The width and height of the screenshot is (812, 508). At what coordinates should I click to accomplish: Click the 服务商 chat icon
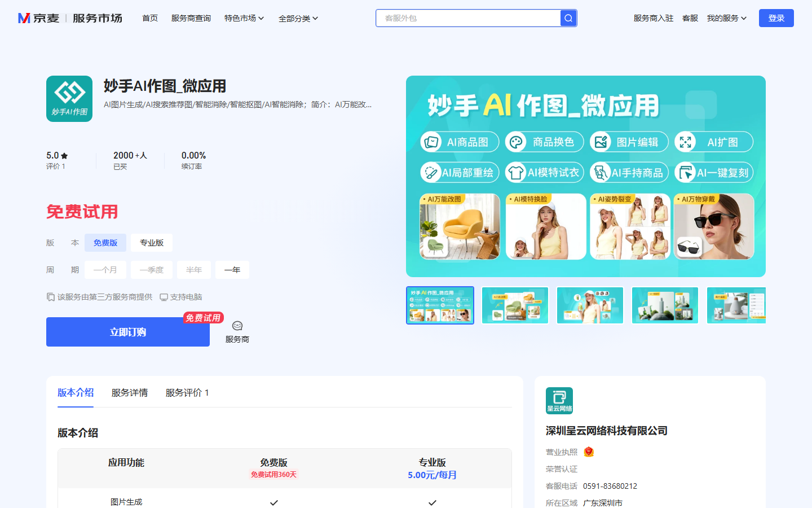(237, 326)
